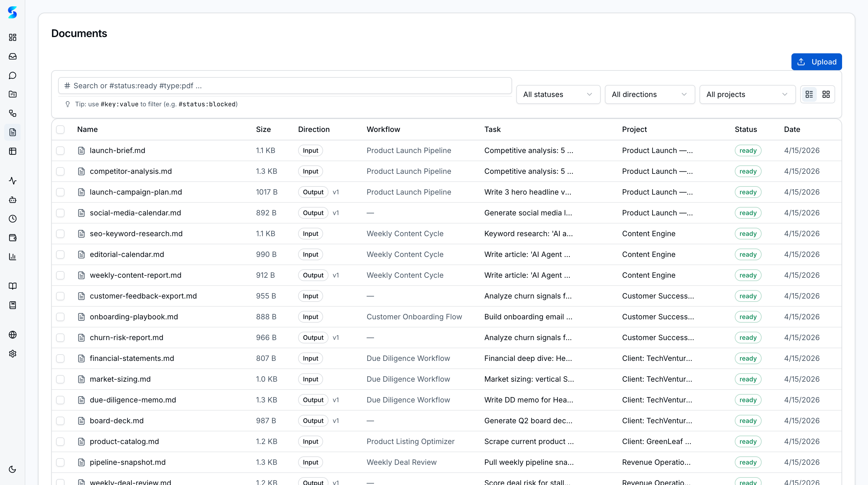The height and width of the screenshot is (485, 868).
Task: Click the bar chart analytics icon
Action: (x=12, y=257)
